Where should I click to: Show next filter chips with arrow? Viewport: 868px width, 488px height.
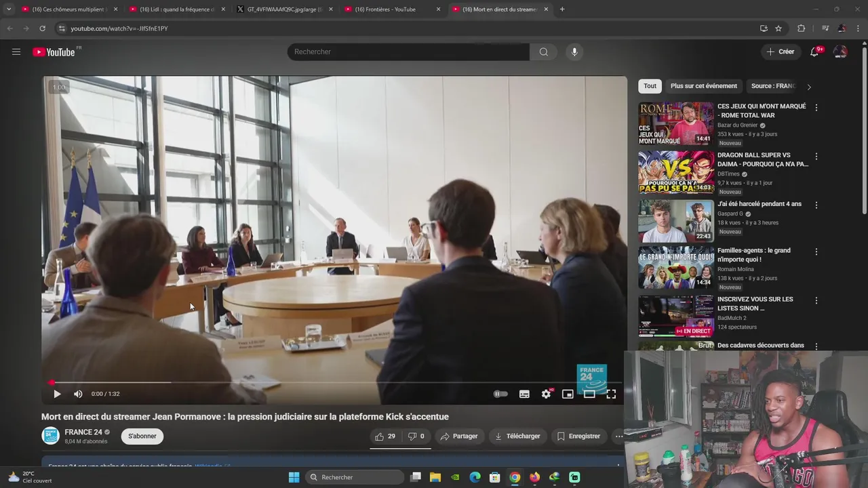pos(808,87)
